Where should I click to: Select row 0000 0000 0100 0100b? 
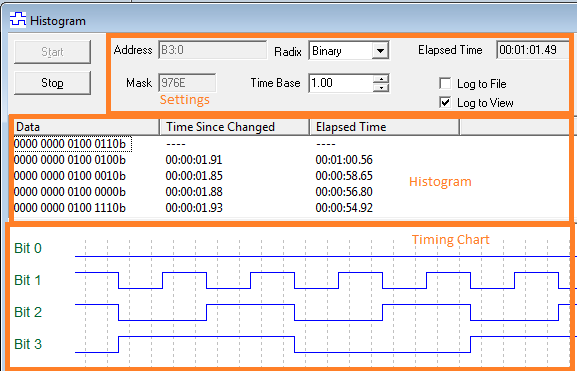pyautogui.click(x=70, y=160)
